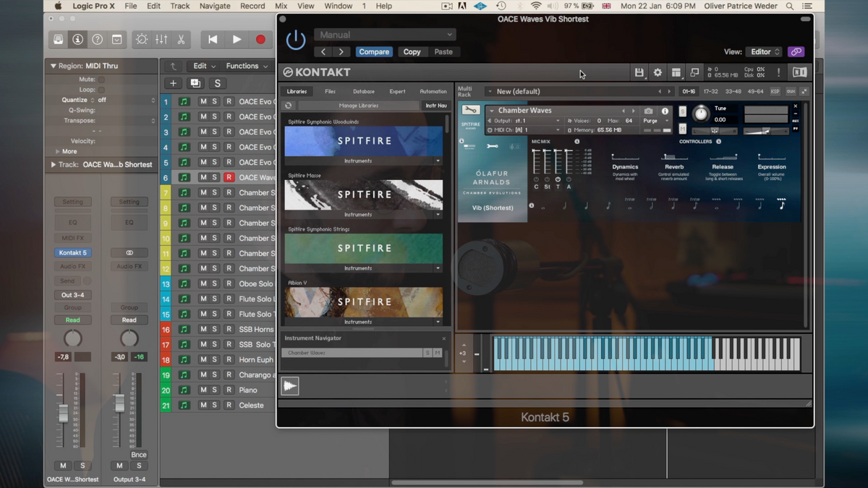Open the Library icon in the Logic toolbar
868x488 pixels.
tap(59, 40)
